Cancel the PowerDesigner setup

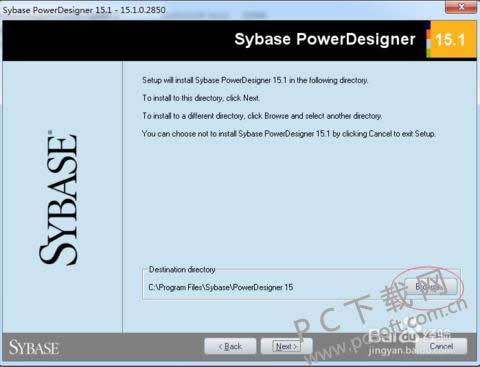point(441,346)
